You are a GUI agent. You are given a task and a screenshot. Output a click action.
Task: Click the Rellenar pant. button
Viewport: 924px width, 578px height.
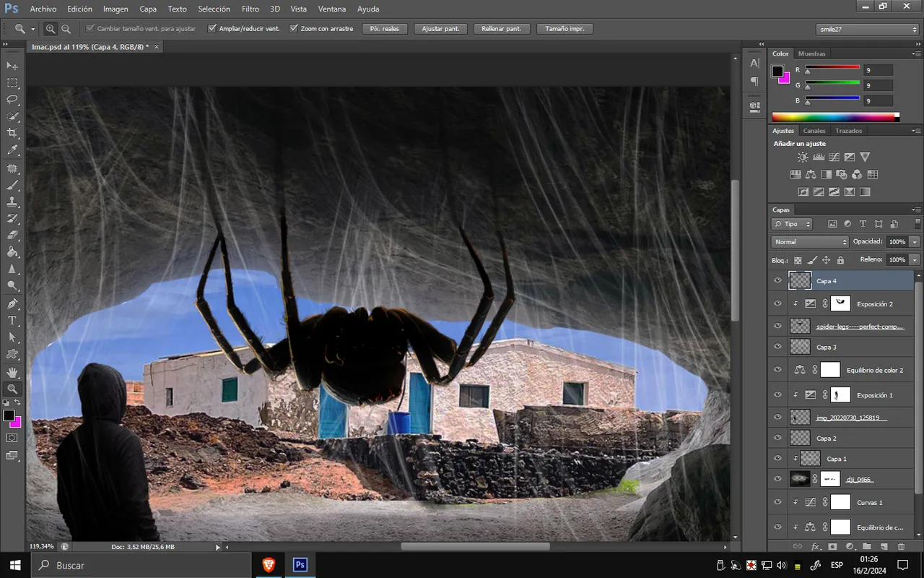coord(502,29)
